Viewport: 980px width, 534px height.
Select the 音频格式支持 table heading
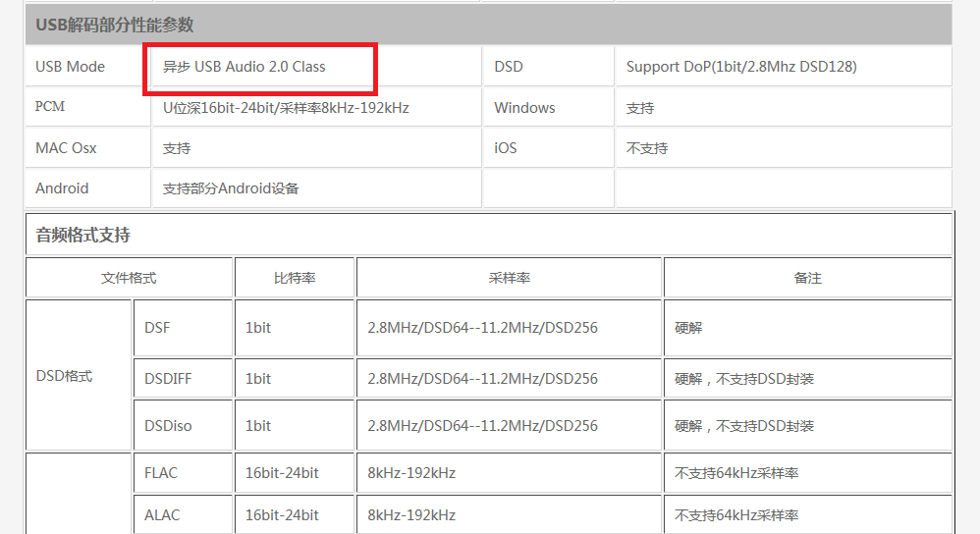82,236
